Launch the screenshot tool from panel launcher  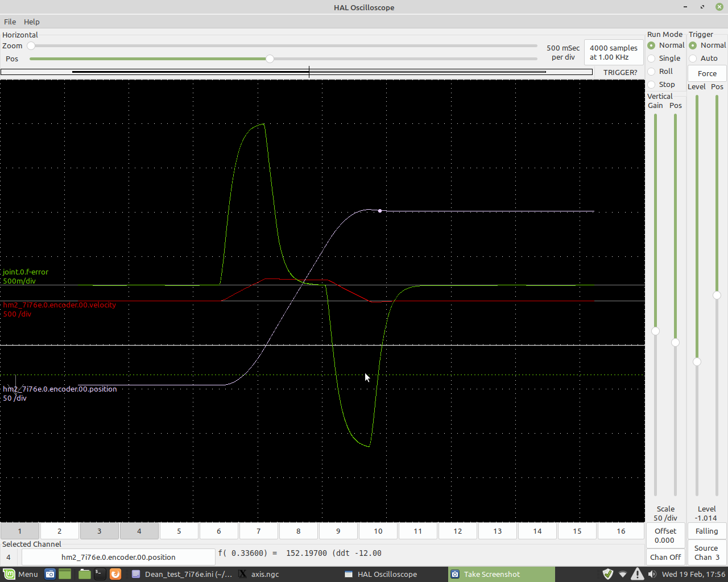point(50,574)
